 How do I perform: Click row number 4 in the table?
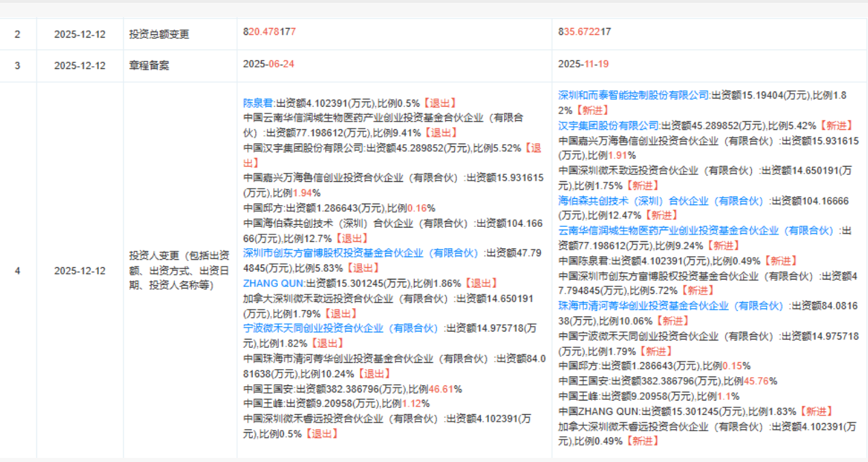[18, 271]
